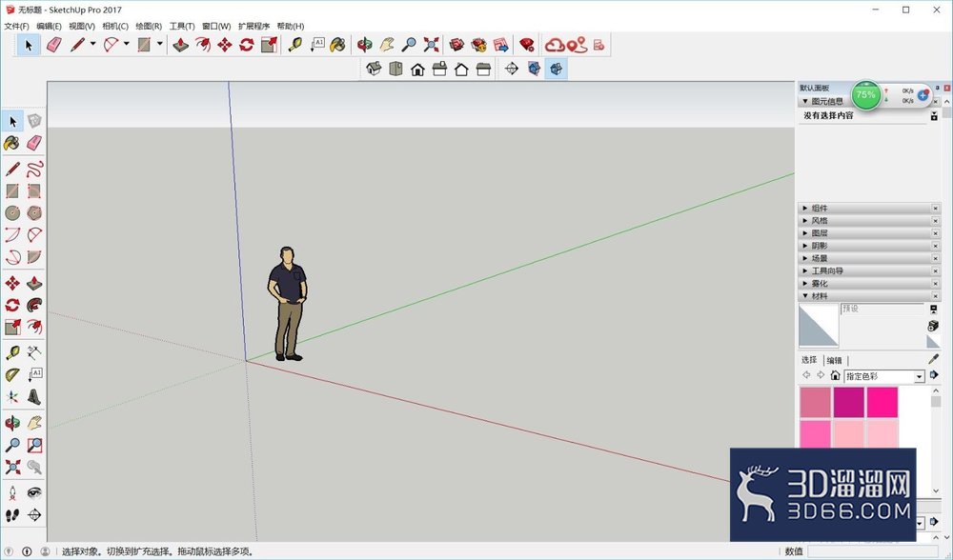This screenshot has height=560, width=953.
Task: Expand the 工具向导 panel
Action: 869,270
